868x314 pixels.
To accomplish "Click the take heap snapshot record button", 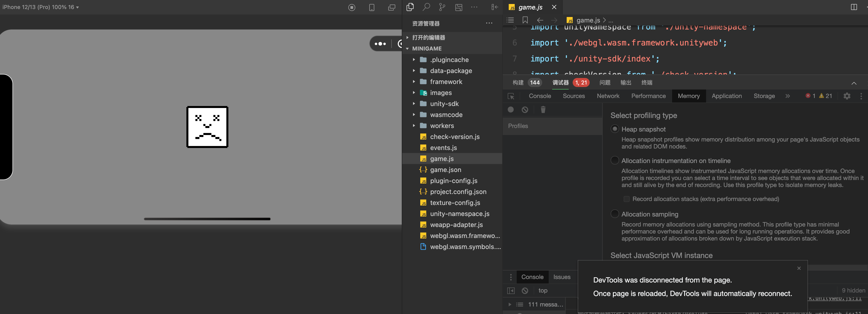I will click(511, 109).
